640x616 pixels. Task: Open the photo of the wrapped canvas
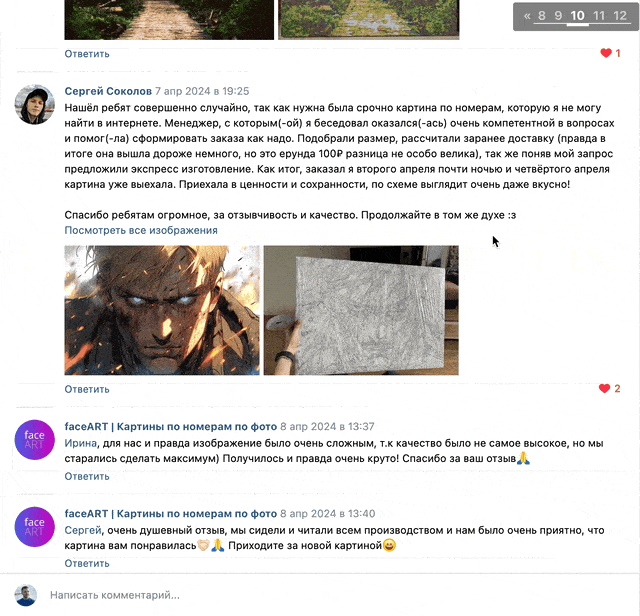[x=361, y=310]
